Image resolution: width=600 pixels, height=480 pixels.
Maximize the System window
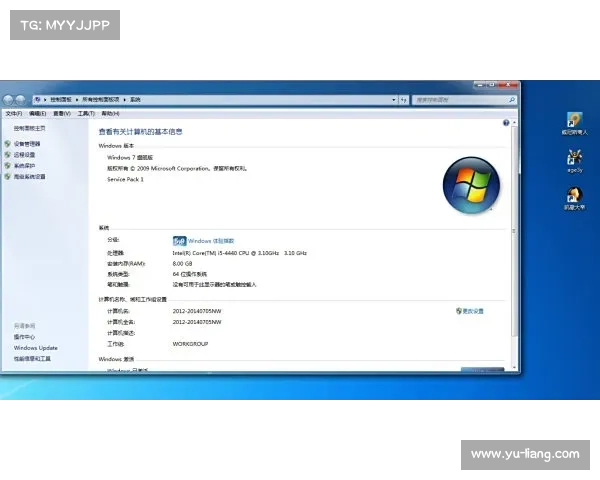pyautogui.click(x=492, y=85)
